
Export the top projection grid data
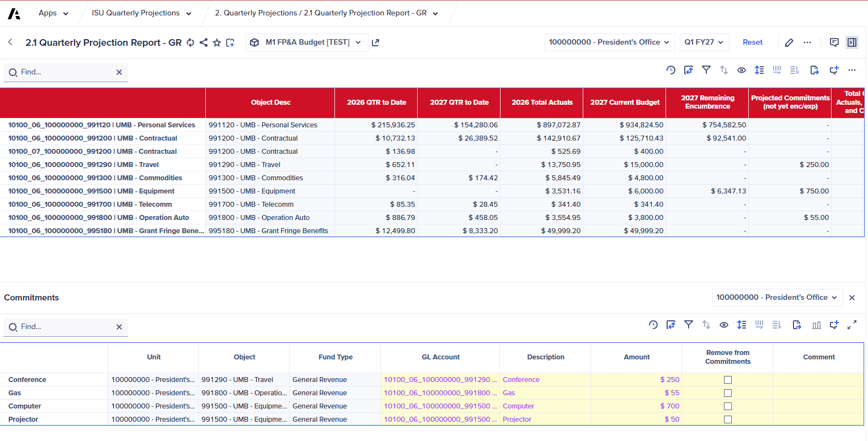tap(814, 70)
